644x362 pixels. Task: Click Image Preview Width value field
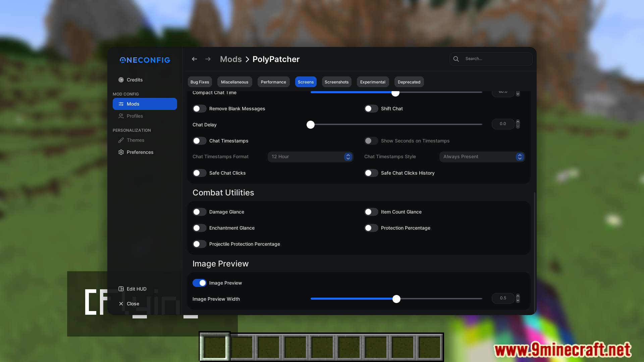click(503, 298)
